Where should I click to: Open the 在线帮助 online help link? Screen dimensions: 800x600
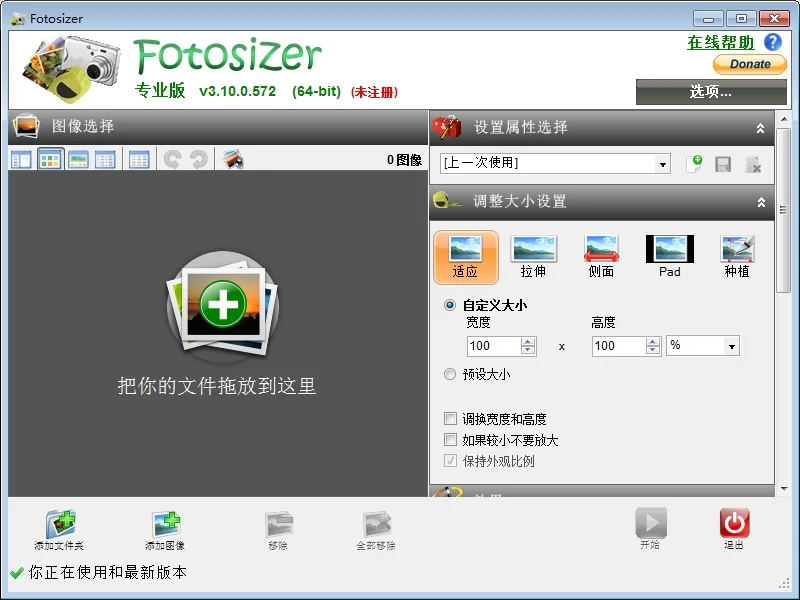[x=720, y=42]
